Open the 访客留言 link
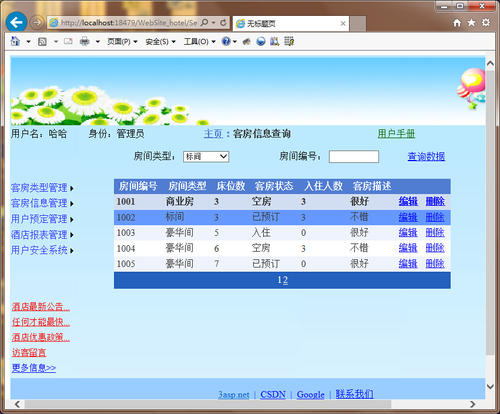The height and width of the screenshot is (414, 500). (29, 353)
